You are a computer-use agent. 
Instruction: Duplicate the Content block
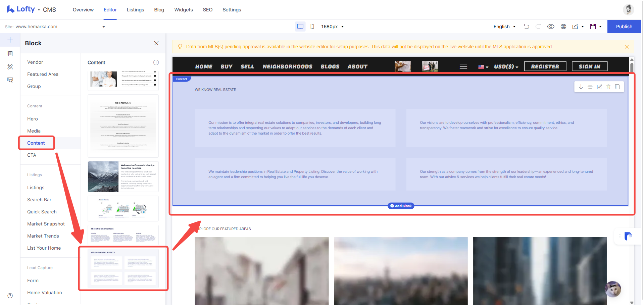tap(617, 87)
